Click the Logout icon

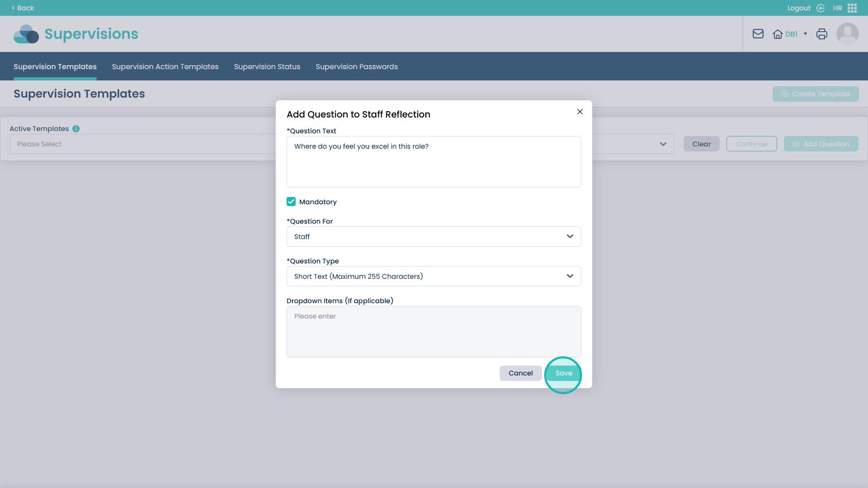click(x=820, y=8)
